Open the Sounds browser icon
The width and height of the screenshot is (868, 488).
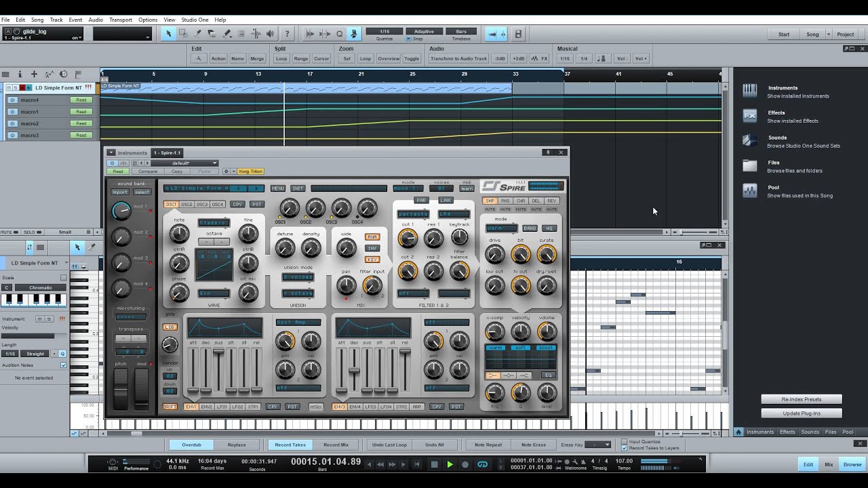pyautogui.click(x=749, y=141)
